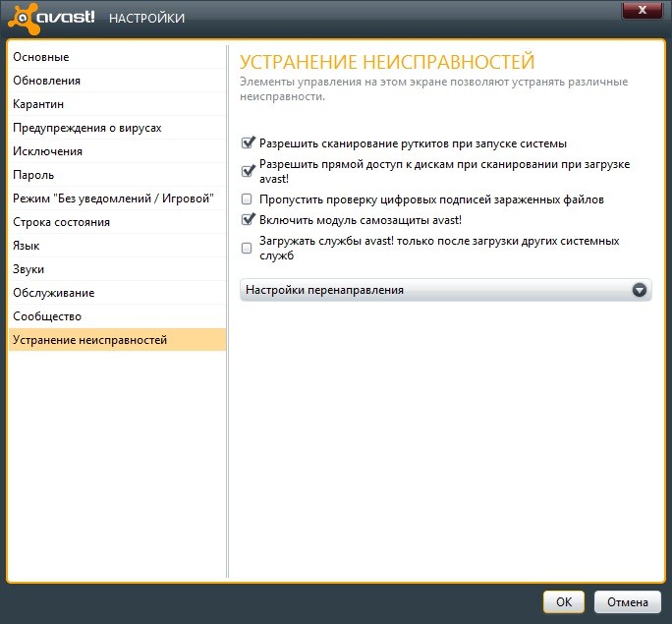Toggle Включить модуль самозащиты avast! checkbox

pyautogui.click(x=248, y=219)
